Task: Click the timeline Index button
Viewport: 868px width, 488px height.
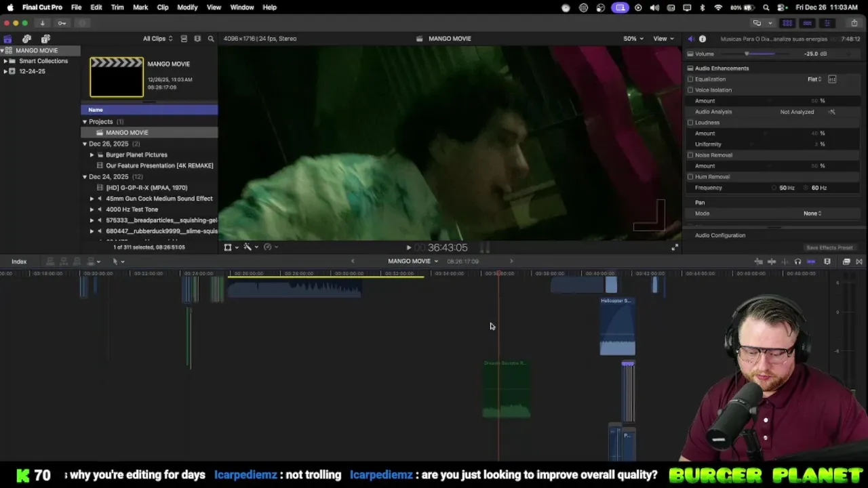Action: [x=19, y=262]
